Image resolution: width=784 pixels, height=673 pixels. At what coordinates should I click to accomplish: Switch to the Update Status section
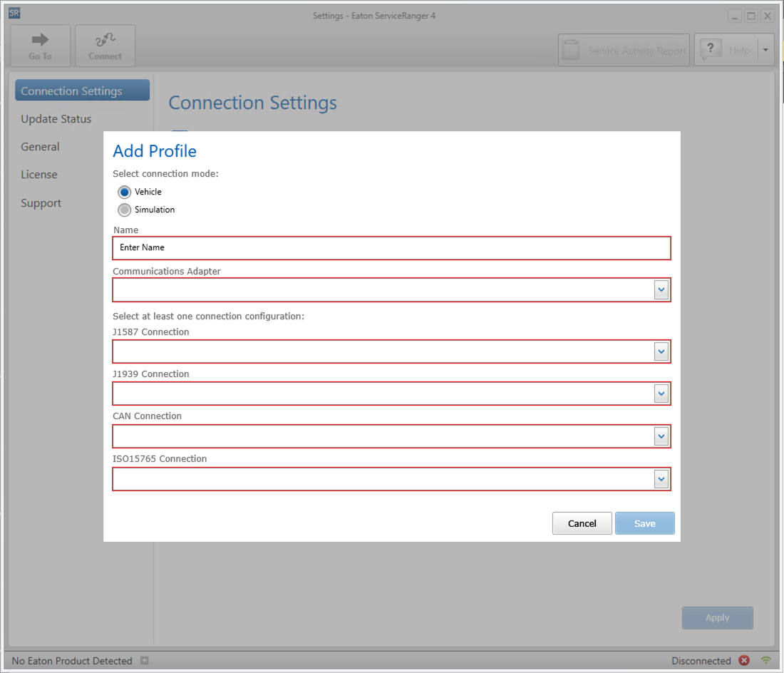click(x=56, y=118)
